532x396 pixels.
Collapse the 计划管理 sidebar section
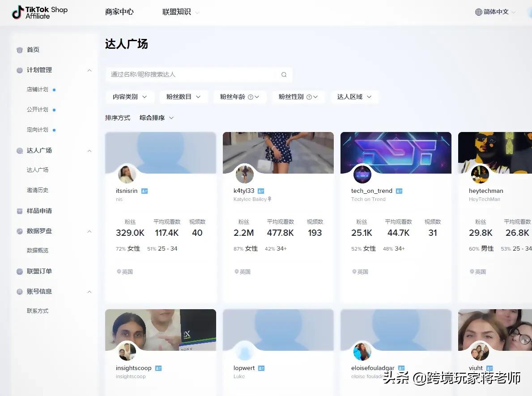click(x=89, y=70)
